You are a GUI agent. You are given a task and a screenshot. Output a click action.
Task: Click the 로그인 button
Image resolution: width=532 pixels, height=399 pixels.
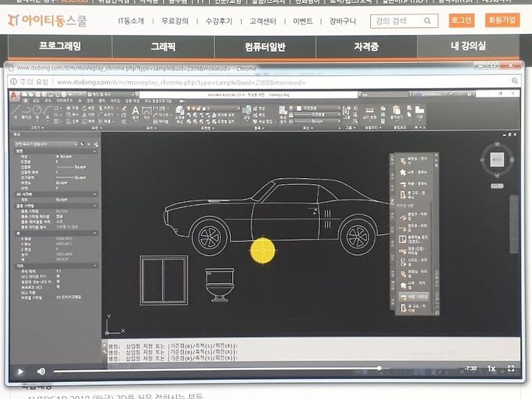(461, 21)
